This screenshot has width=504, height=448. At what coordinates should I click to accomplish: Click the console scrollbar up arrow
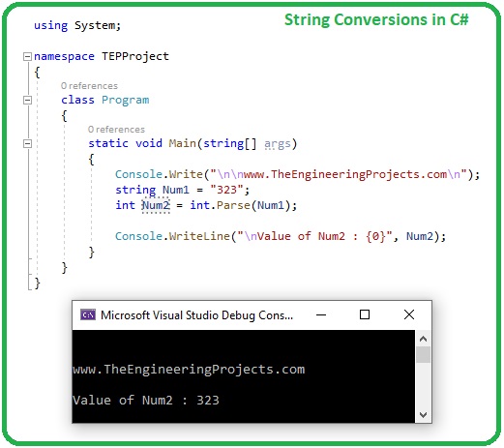coord(423,339)
